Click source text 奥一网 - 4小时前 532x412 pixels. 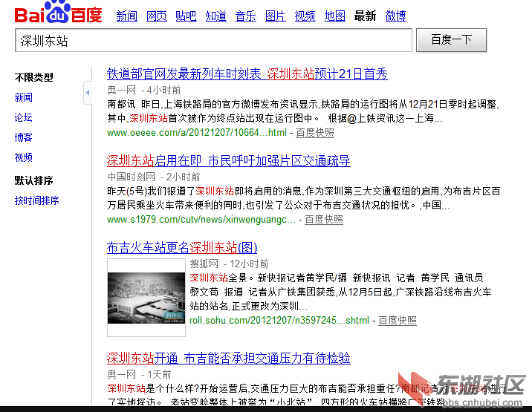[x=144, y=91]
